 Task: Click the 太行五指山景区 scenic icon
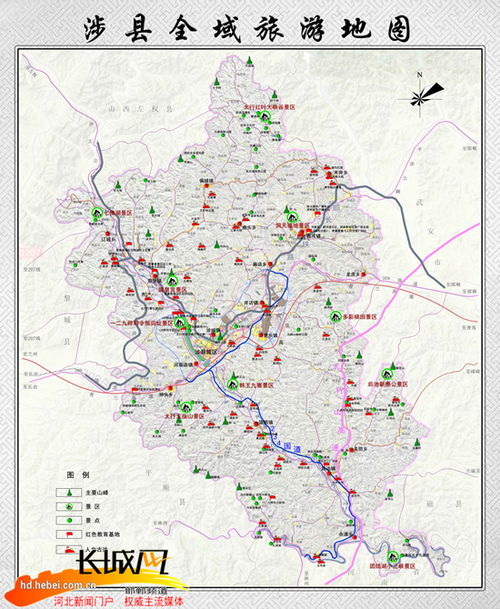tap(186, 407)
